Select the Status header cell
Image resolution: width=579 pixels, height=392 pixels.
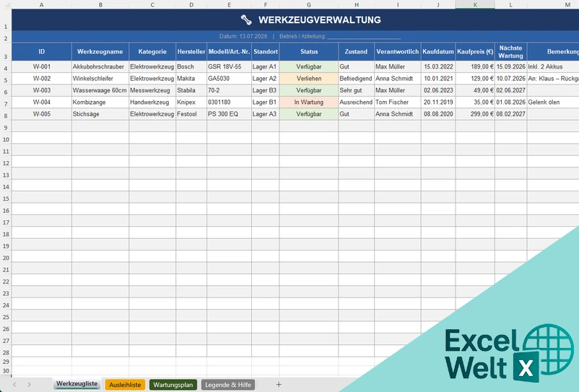click(x=309, y=52)
